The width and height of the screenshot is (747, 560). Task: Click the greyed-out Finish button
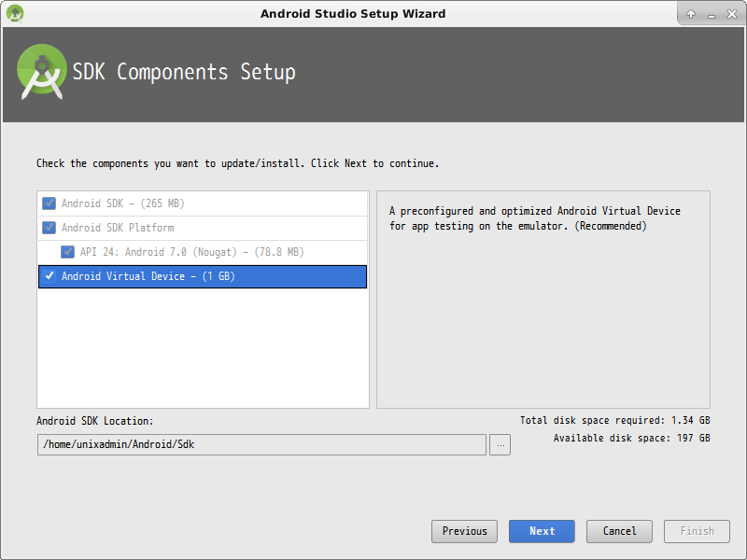[697, 531]
